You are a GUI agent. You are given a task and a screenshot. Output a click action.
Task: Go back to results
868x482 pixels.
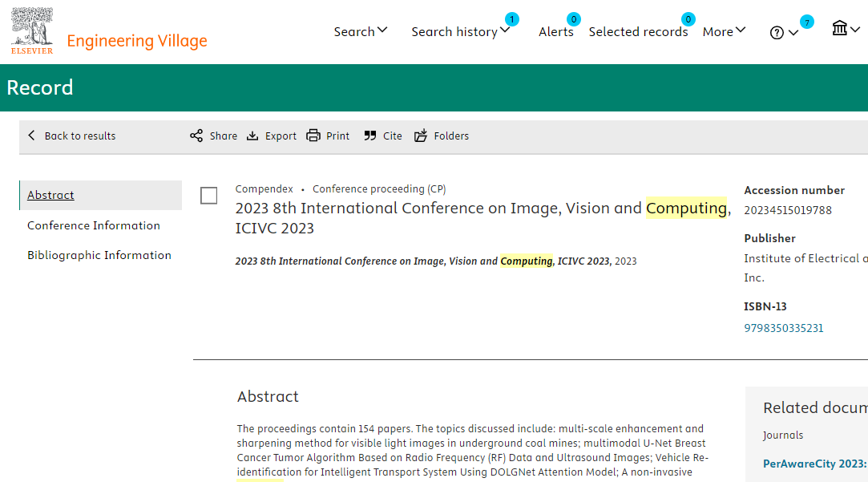click(72, 136)
